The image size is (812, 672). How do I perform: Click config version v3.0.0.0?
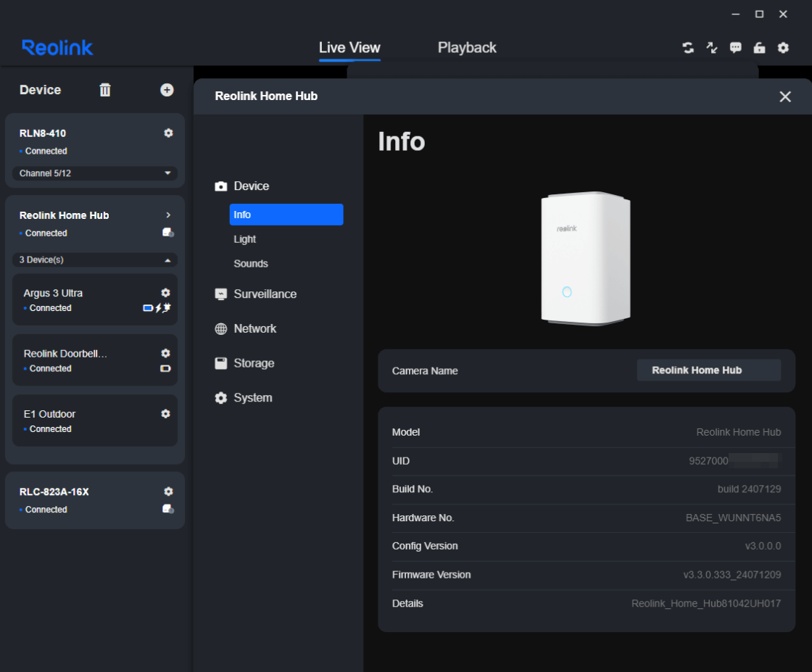(763, 546)
